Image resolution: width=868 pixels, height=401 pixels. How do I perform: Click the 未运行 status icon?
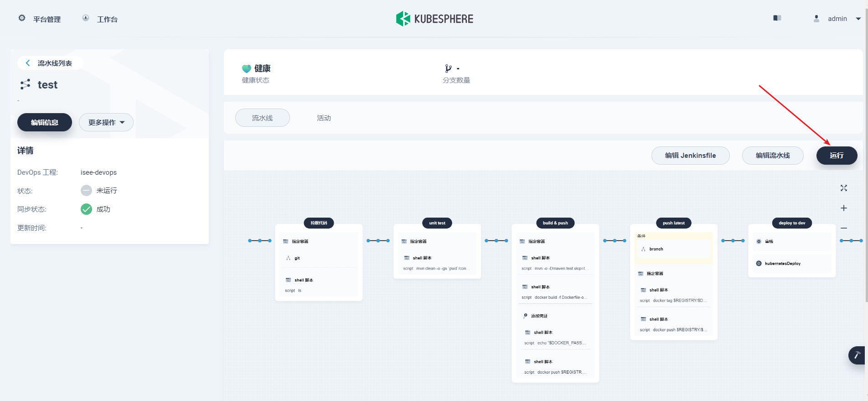pos(86,191)
